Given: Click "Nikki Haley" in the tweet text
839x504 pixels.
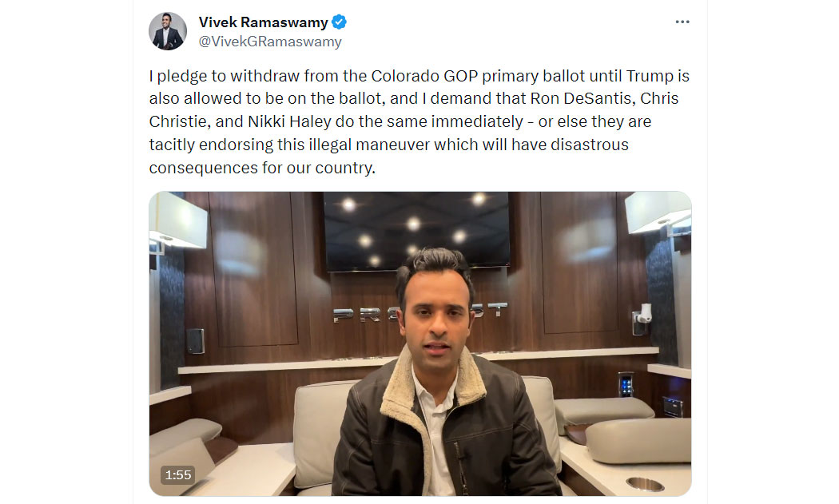Looking at the screenshot, I should (289, 121).
